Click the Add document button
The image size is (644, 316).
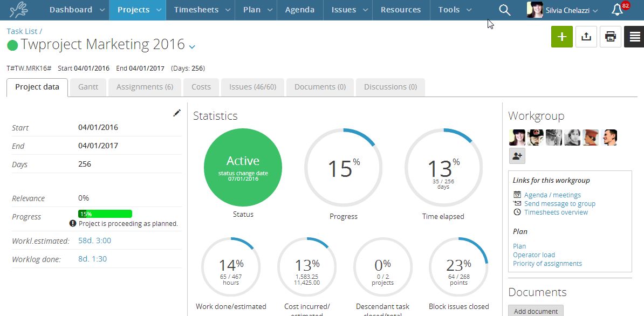(536, 311)
